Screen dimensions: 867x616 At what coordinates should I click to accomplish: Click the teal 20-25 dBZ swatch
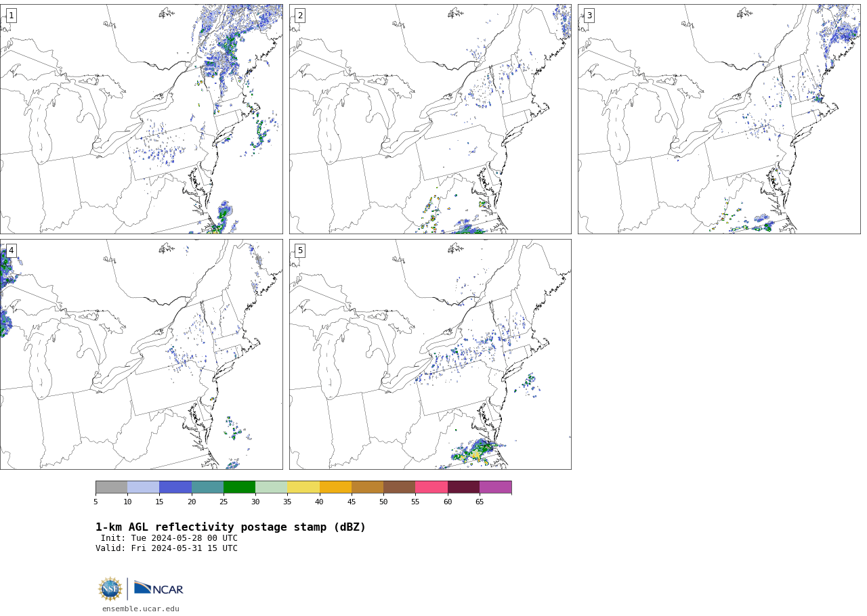(207, 487)
